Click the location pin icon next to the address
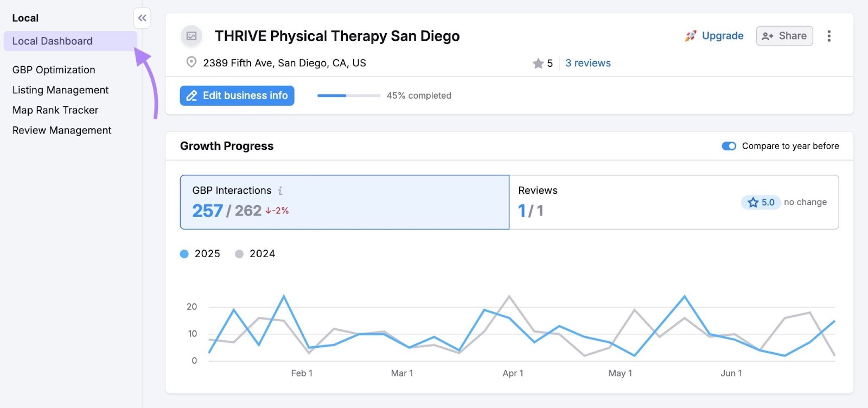The height and width of the screenshot is (408, 868). tap(191, 62)
